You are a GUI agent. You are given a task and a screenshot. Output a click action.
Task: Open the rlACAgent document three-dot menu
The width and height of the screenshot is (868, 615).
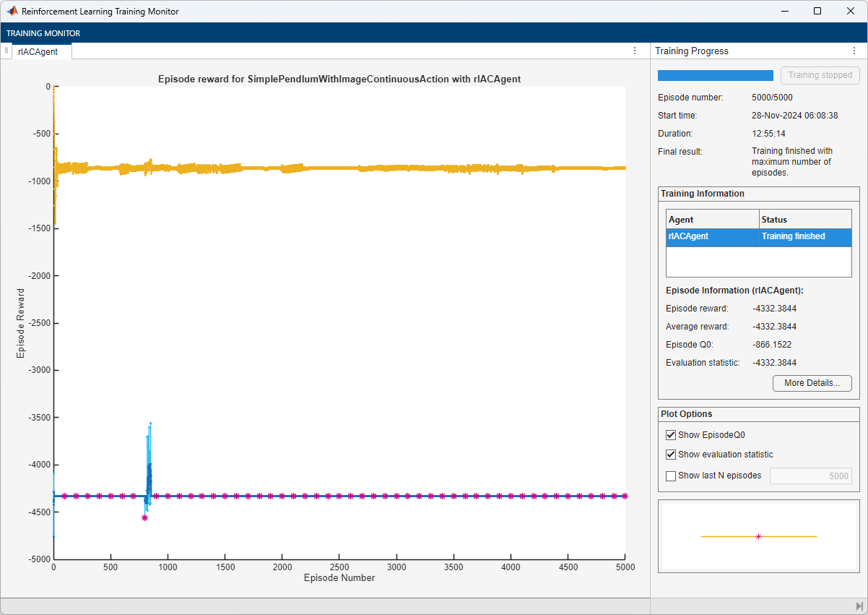click(635, 51)
